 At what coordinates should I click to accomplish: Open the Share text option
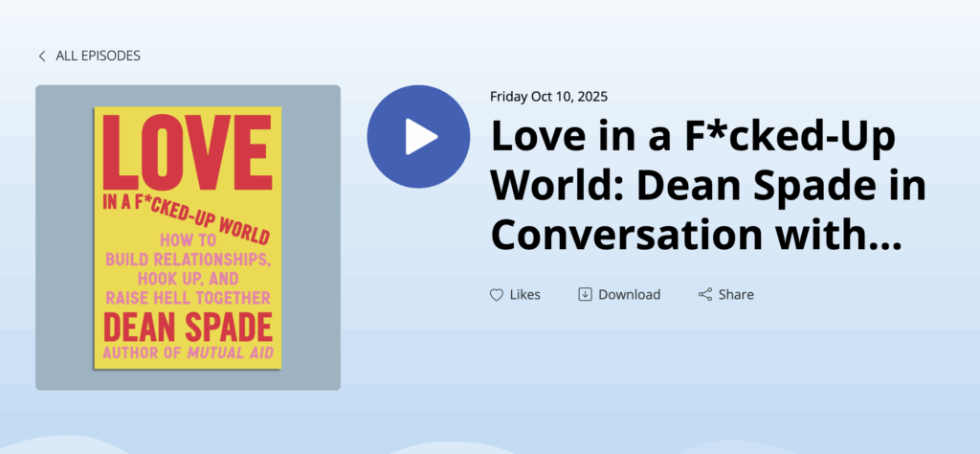pyautogui.click(x=736, y=295)
